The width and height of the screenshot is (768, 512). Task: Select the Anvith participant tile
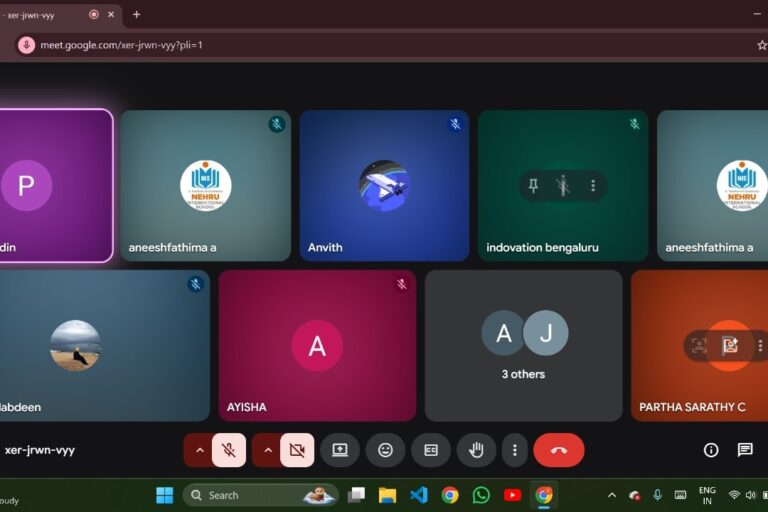[384, 186]
